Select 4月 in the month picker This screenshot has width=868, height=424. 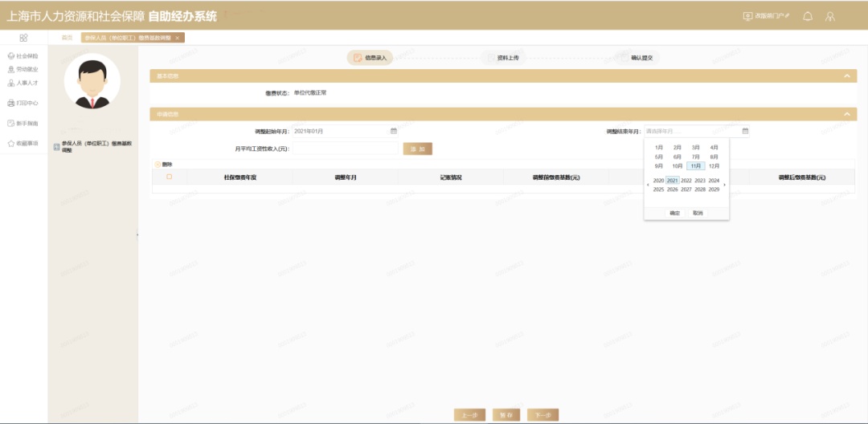tap(714, 148)
